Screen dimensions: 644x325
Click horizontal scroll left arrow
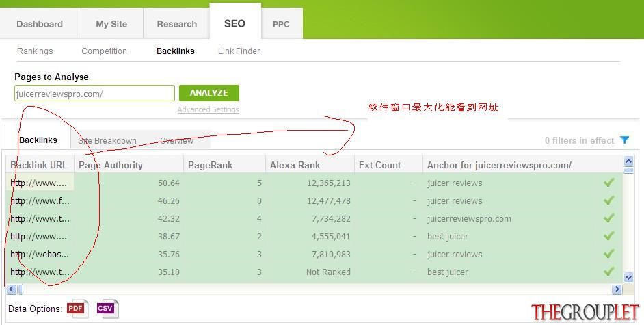click(x=11, y=289)
